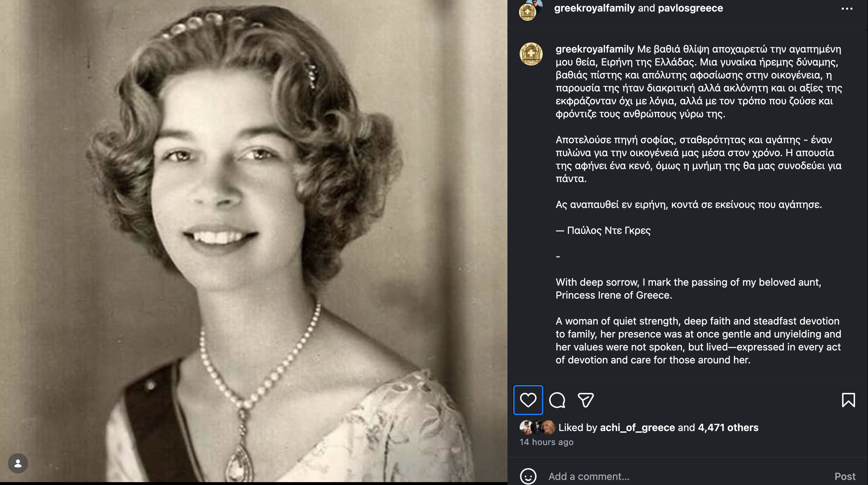Open greekroyalfamily profile from header

(594, 8)
